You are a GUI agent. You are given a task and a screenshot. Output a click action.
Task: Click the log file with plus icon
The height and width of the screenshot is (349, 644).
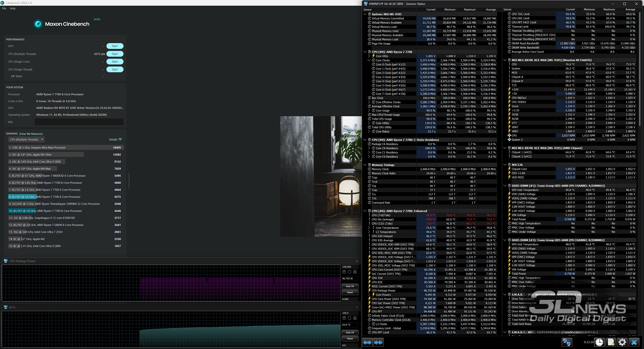611,342
